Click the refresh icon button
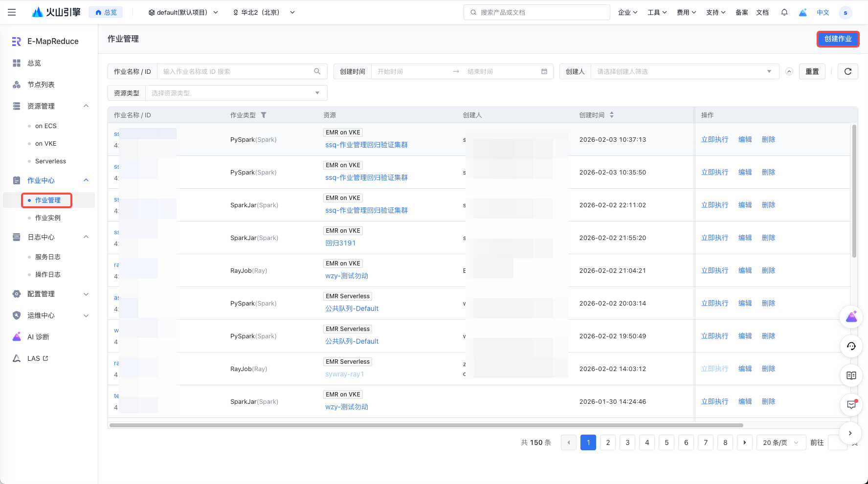 [847, 71]
